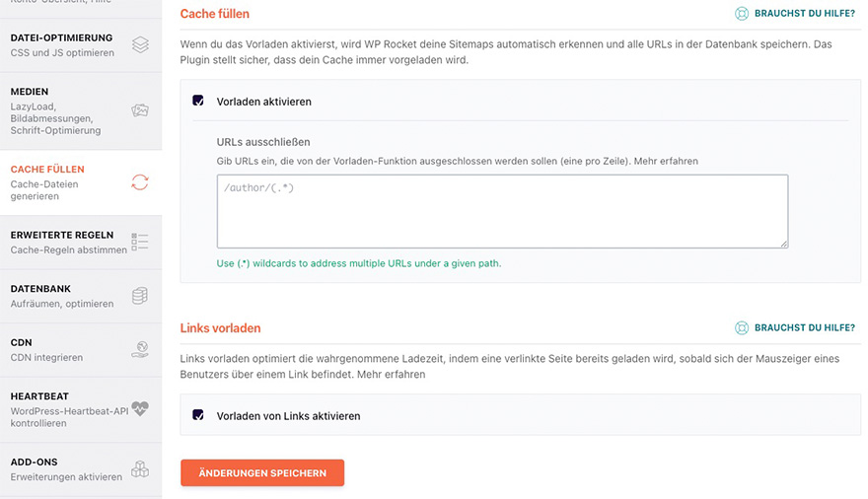Click into the URLs ausschließen text area
Image resolution: width=868 pixels, height=499 pixels.
502,211
